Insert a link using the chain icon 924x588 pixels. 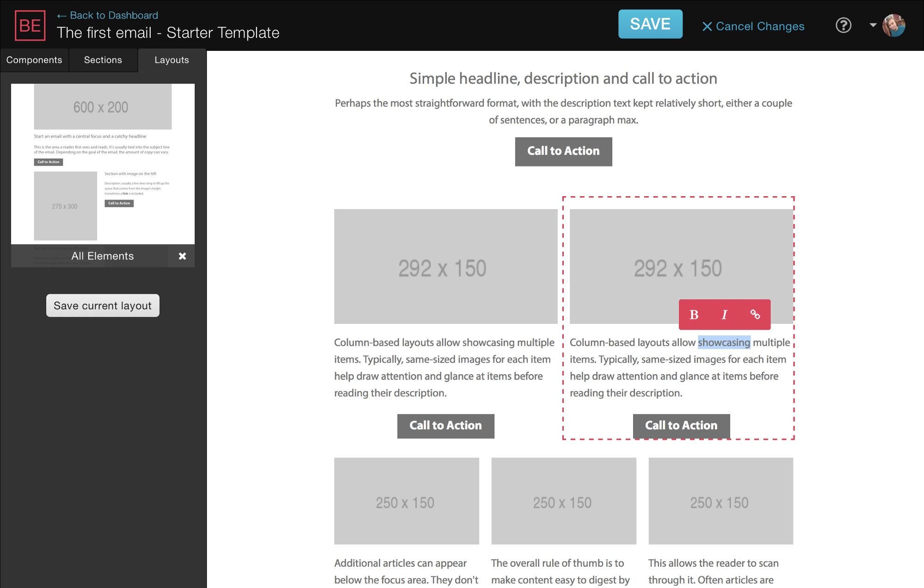[x=756, y=315]
